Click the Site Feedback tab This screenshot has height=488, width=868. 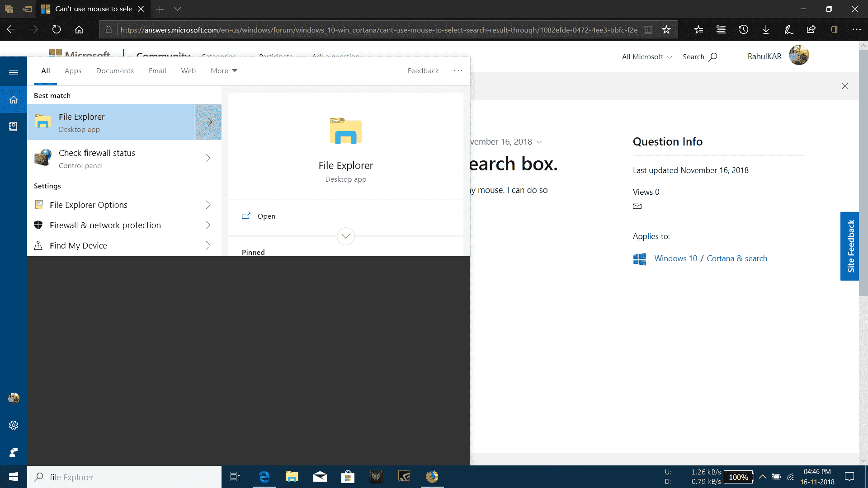850,246
